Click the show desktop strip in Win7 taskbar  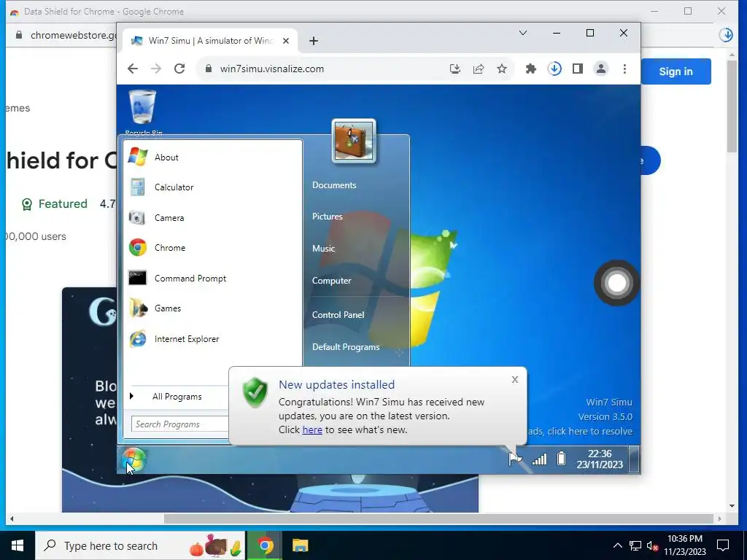[634, 459]
